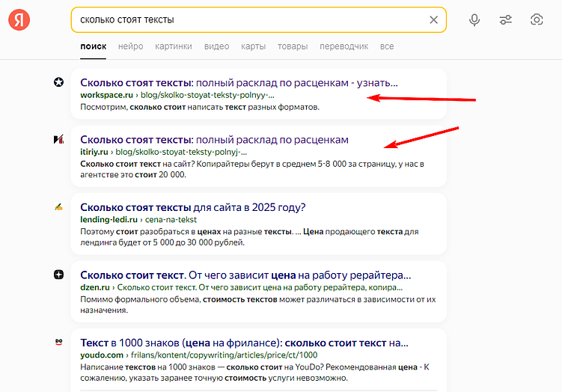Click the workspace.ru domain link
This screenshot has height=392, width=562.
tap(106, 95)
